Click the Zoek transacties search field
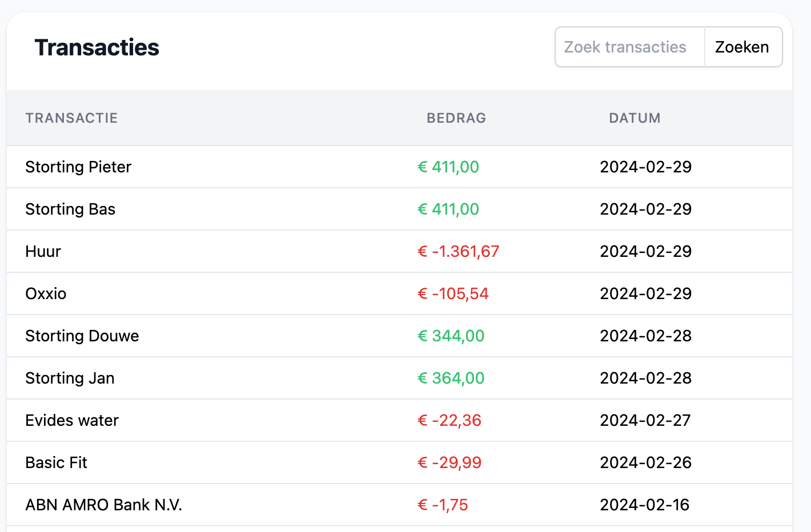 point(628,47)
